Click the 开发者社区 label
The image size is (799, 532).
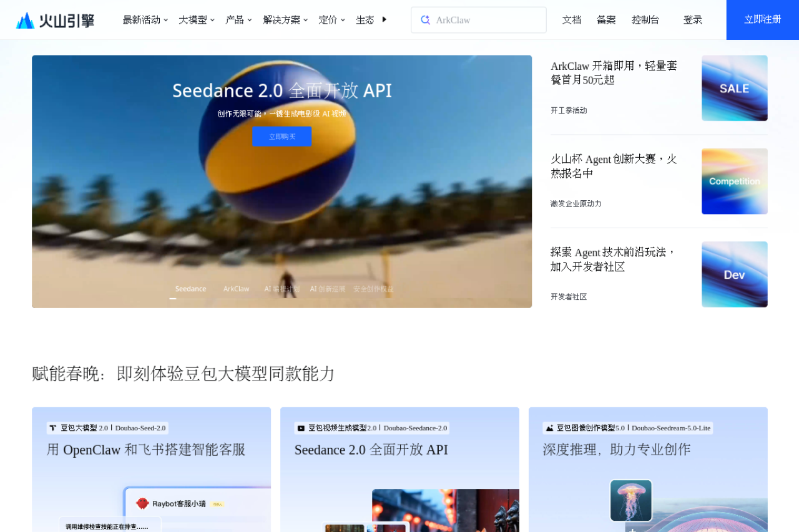point(569,297)
